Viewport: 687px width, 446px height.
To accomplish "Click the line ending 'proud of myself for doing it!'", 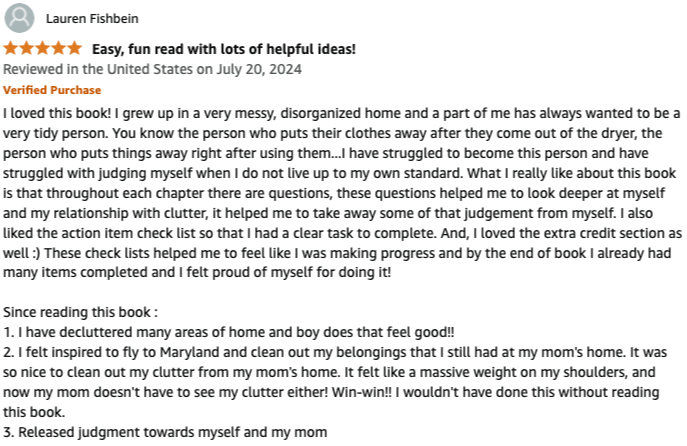I will [x=197, y=273].
